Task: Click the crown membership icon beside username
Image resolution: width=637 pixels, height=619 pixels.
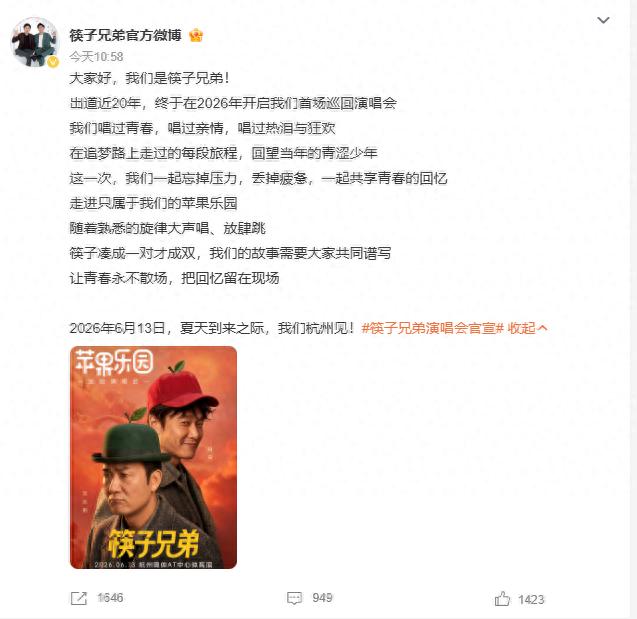Action: tap(196, 36)
